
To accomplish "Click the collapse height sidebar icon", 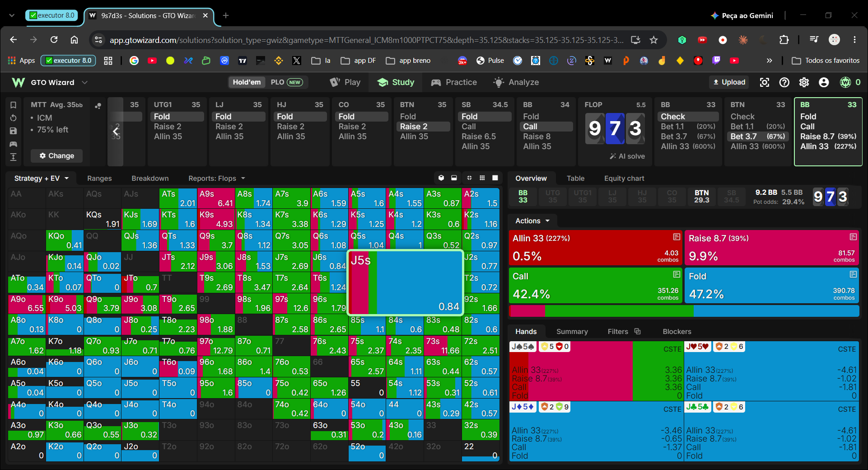I will 14,157.
